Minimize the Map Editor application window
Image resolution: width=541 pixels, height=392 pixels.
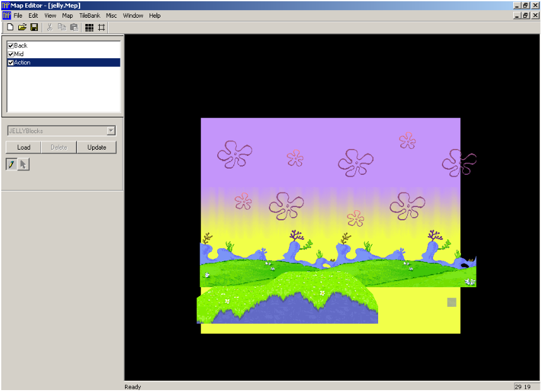(517, 6)
